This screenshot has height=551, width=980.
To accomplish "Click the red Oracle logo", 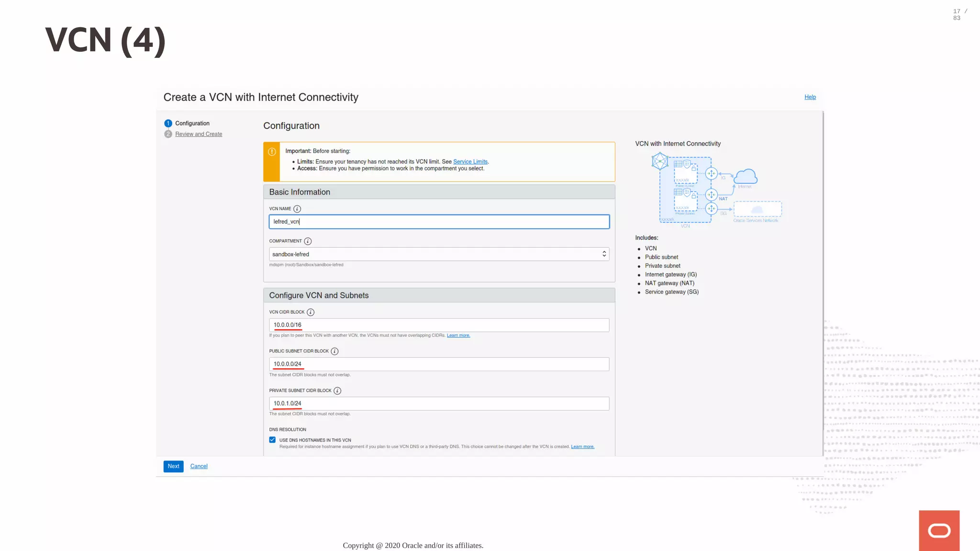I will (939, 530).
